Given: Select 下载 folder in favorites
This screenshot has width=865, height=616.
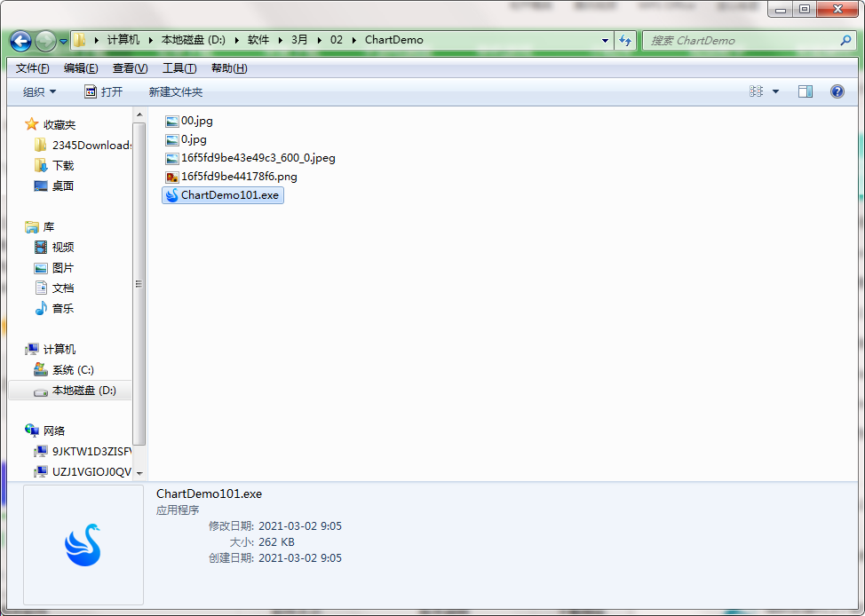Looking at the screenshot, I should point(62,166).
